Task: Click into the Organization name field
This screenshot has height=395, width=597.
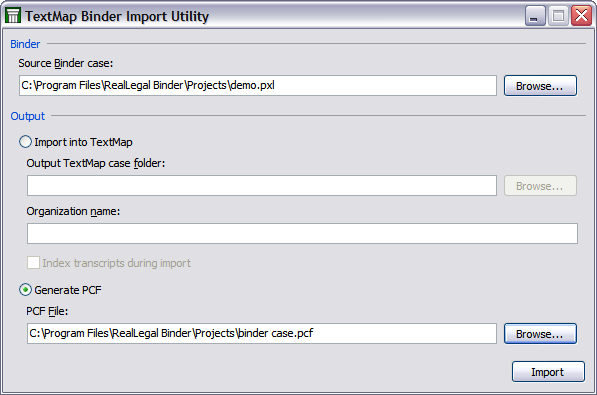Action: pos(302,233)
